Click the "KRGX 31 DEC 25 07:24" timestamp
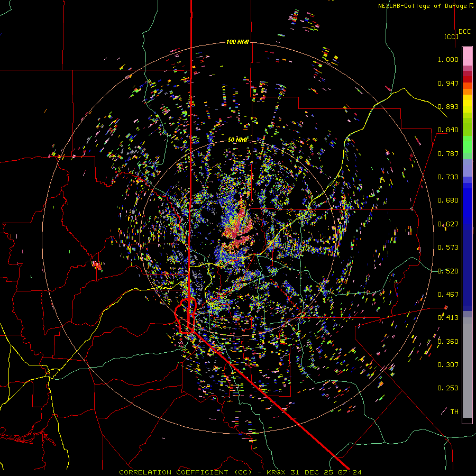The width and height of the screenshot is (476, 476). click(x=314, y=472)
